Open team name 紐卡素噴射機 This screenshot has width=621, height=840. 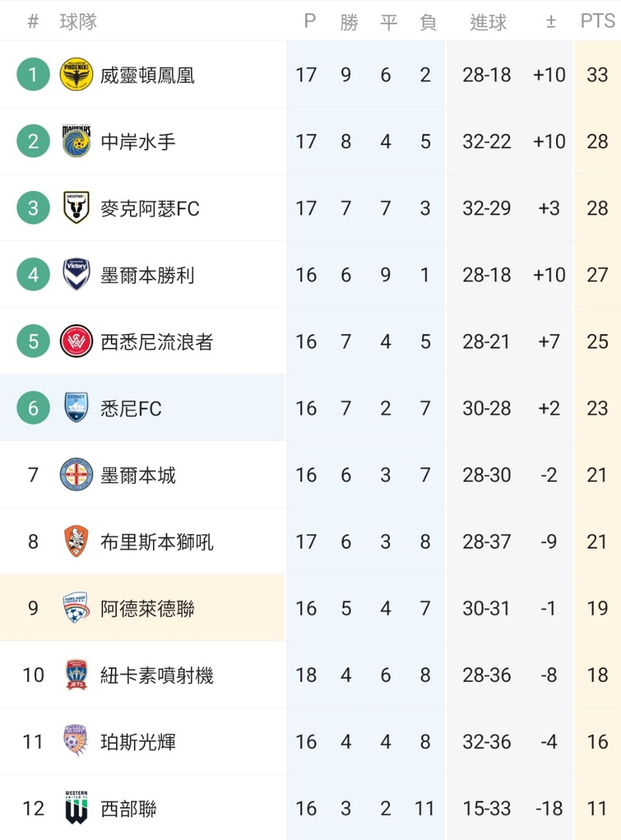(x=157, y=675)
